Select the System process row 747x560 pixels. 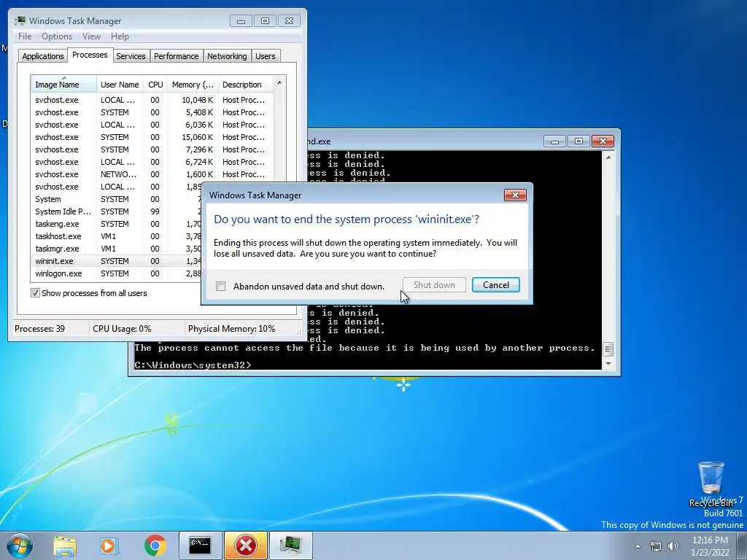coord(117,199)
